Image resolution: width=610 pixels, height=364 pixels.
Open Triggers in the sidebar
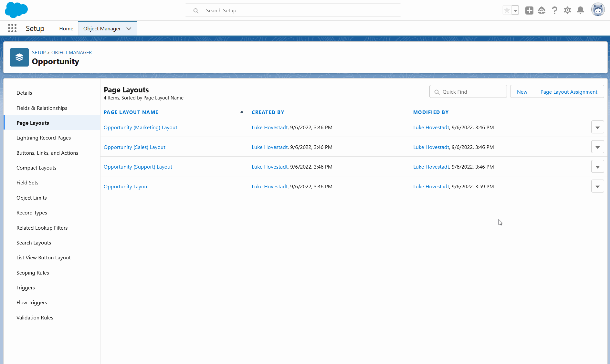(x=26, y=288)
